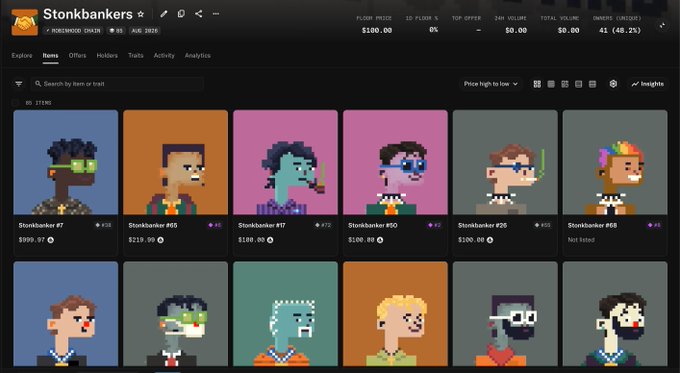Click the $219.99 price of Stonkbanker #65
Screen dimensions: 680x373
tap(141, 240)
